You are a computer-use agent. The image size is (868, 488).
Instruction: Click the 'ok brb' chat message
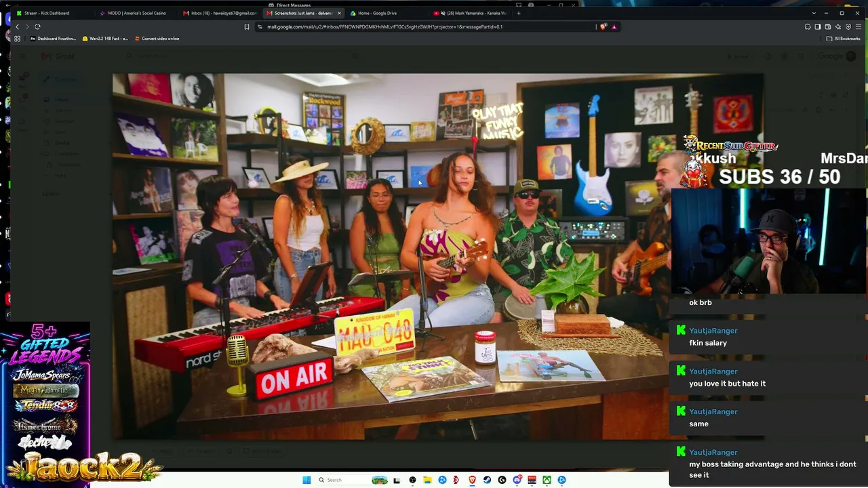coord(701,302)
